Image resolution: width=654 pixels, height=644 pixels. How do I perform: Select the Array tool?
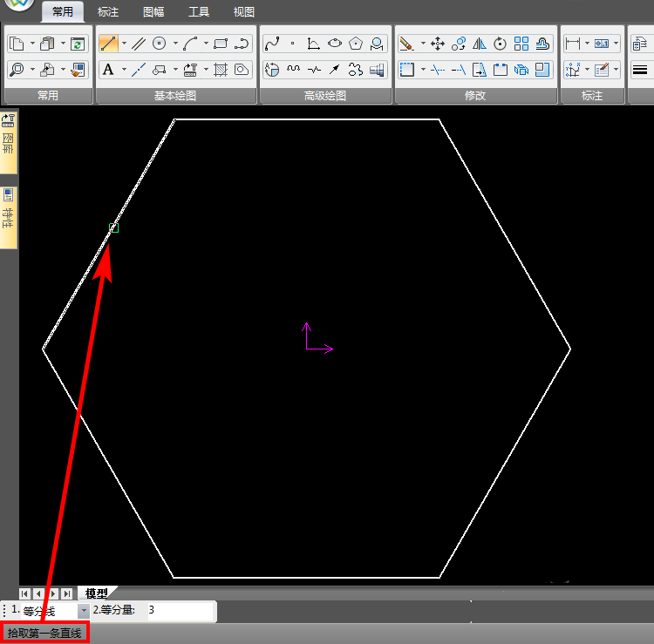tap(521, 44)
